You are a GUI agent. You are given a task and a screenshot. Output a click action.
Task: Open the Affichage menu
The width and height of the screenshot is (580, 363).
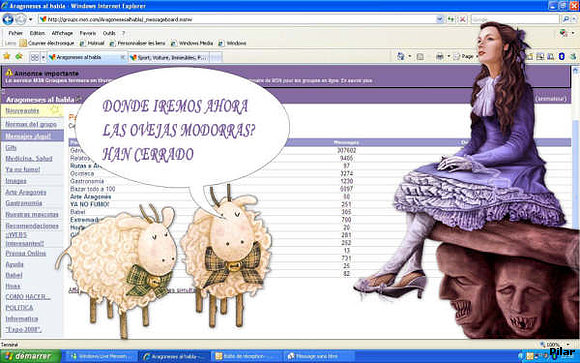coord(62,33)
